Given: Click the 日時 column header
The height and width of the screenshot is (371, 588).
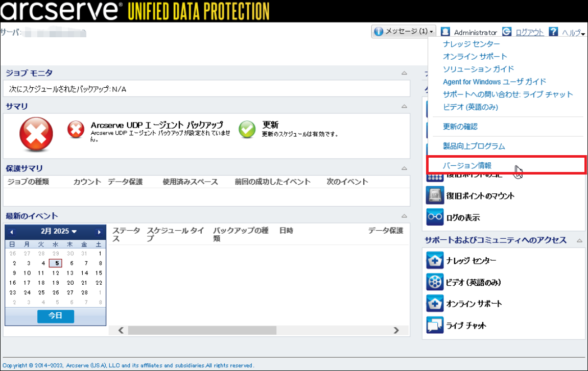Looking at the screenshot, I should coord(286,231).
